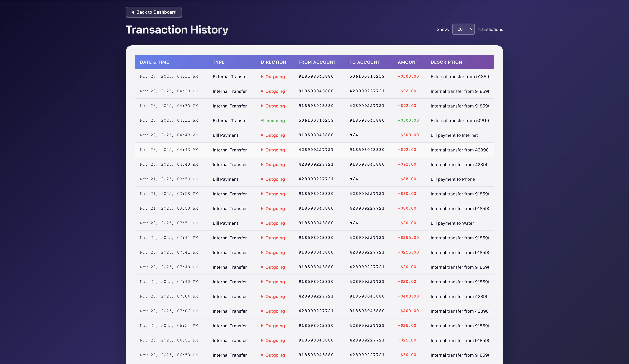Click the Outgoing arrow on the -$50.00 bottom row
Screen dimensions: 629x364
coord(262,355)
